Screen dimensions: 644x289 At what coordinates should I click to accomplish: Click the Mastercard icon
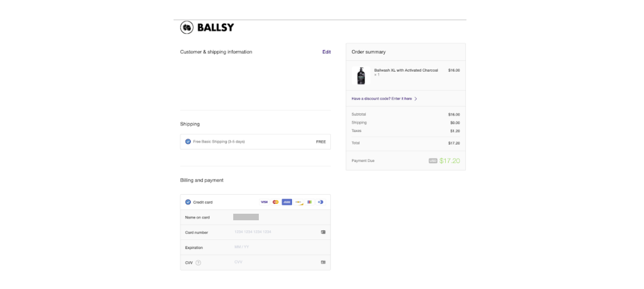[x=275, y=202]
